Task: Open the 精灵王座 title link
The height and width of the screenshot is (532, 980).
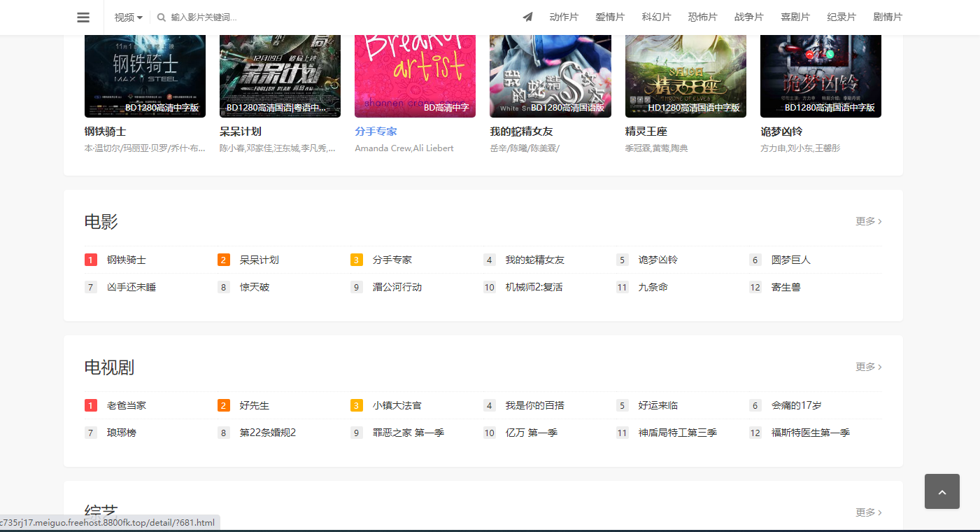Action: tap(646, 131)
